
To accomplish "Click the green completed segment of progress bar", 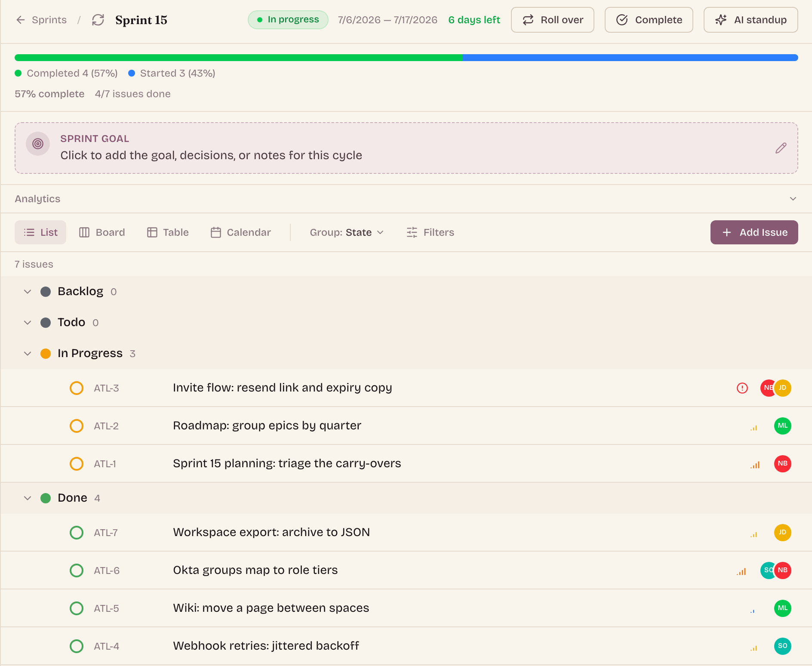I will (239, 58).
